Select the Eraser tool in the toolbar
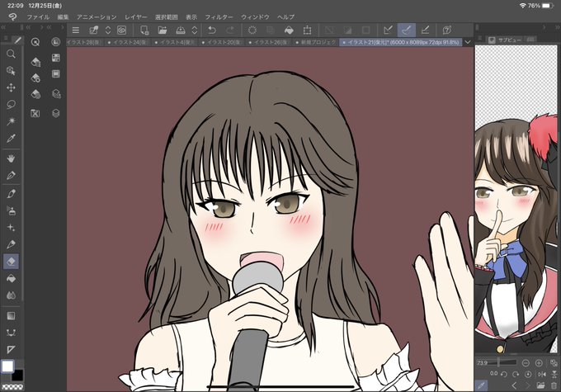This screenshot has height=392, width=561. (x=11, y=262)
